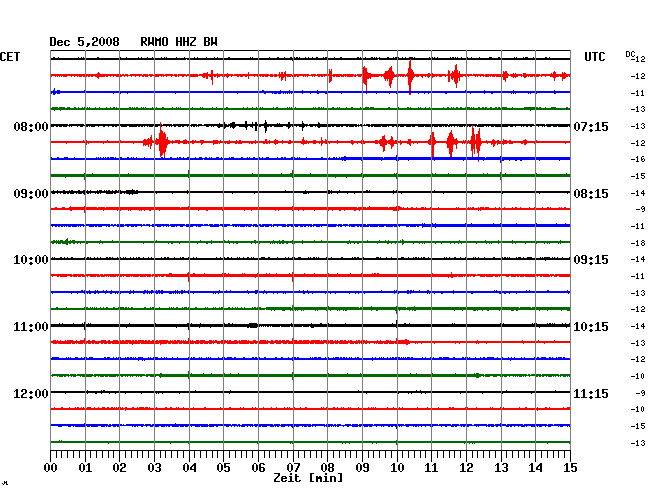Screen dimensions: 650x494
Task: Select minute tick label 08
Action: [x=327, y=468]
